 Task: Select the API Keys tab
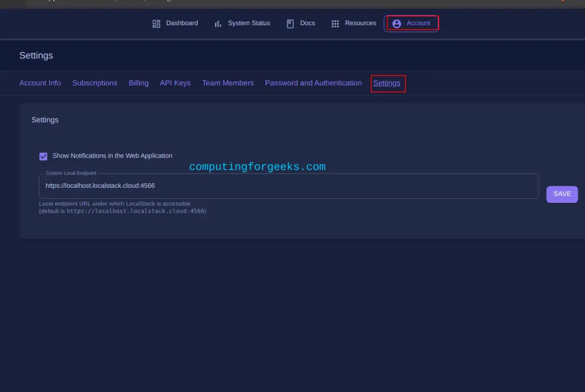click(175, 83)
